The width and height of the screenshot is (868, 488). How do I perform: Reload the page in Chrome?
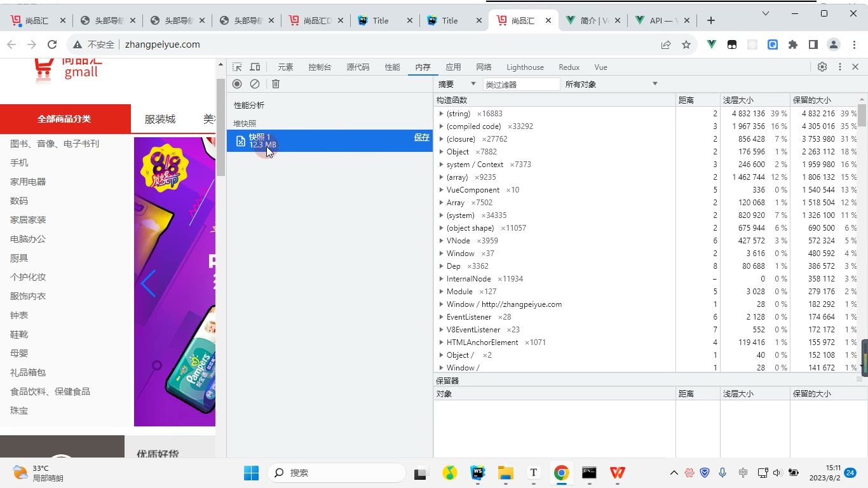click(x=52, y=44)
